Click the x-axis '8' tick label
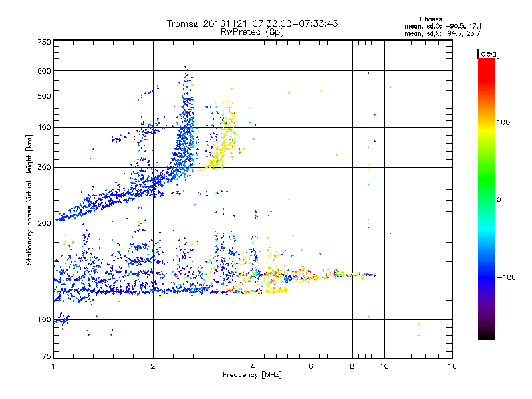Screen dimensions: 532x399 [352, 366]
